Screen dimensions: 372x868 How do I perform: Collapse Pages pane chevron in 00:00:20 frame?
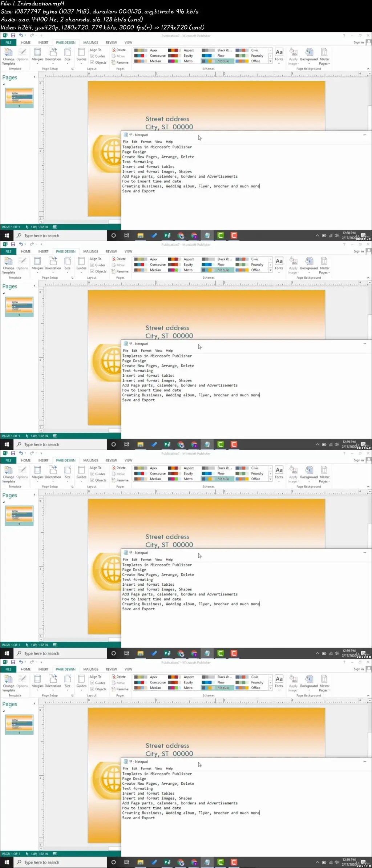tap(35, 77)
